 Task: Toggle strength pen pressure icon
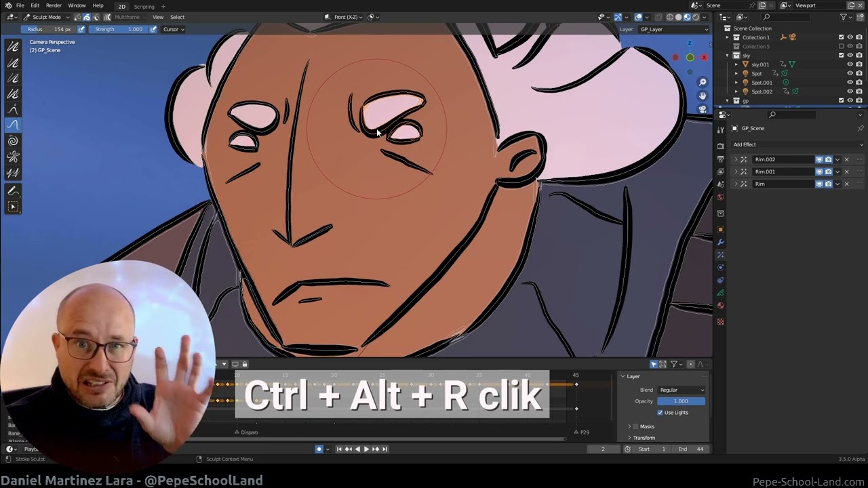click(153, 29)
